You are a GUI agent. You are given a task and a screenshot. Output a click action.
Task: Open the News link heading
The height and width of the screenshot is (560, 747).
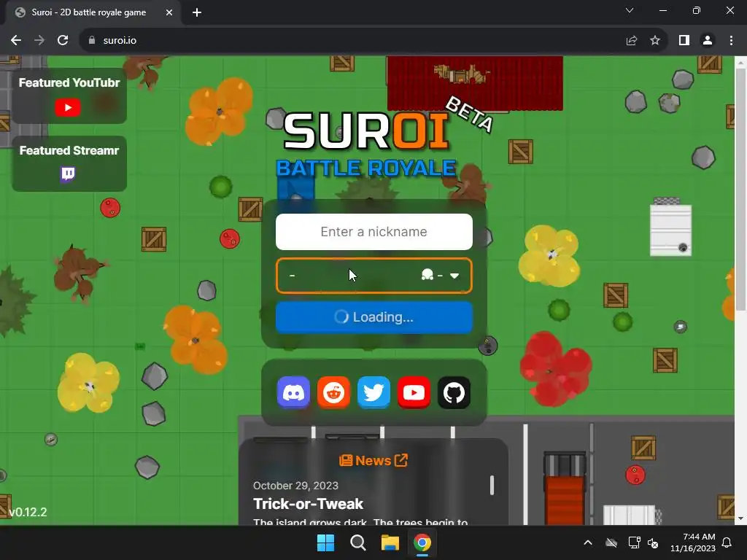[373, 461]
